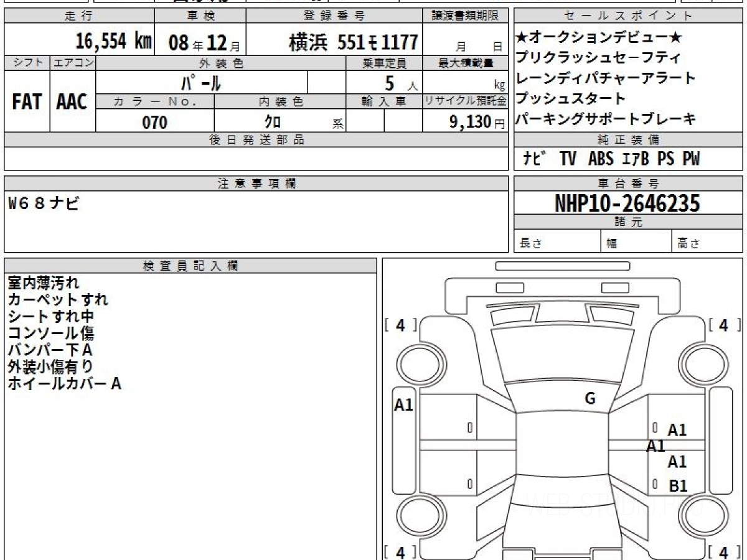Viewport: 747px width, 560px height.
Task: Select the shift value FAT
Action: [x=27, y=102]
